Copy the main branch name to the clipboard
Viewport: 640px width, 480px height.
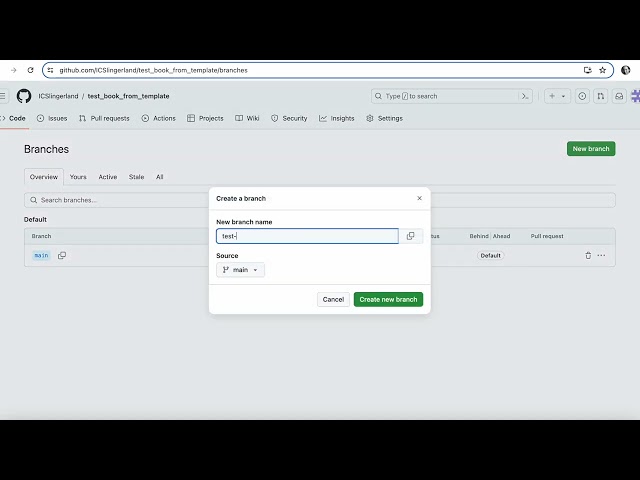(62, 256)
